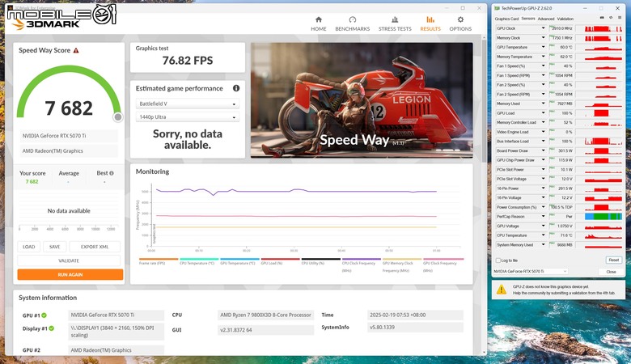Screen dimensions: 631x364
Task: Open the Memory Clock sensor dropdown arrow
Action: tap(544, 38)
